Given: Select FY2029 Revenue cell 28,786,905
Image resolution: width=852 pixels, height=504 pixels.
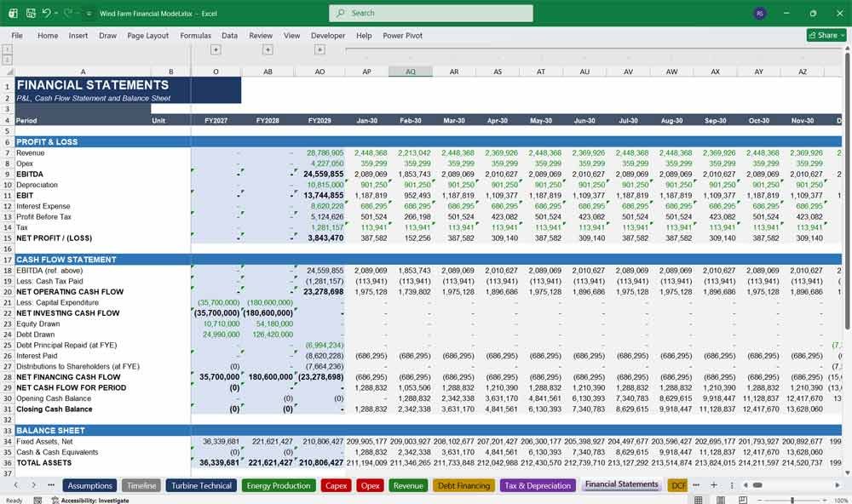Looking at the screenshot, I should tap(319, 153).
